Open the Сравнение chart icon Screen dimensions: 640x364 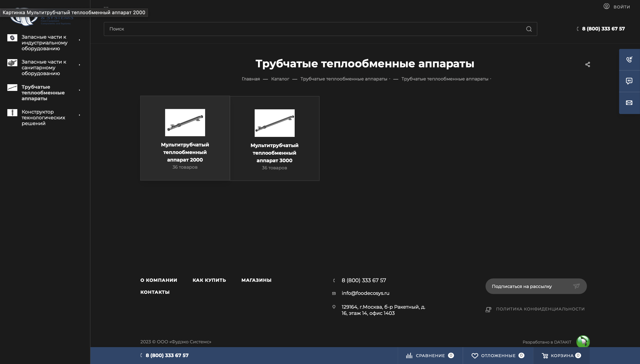(409, 356)
